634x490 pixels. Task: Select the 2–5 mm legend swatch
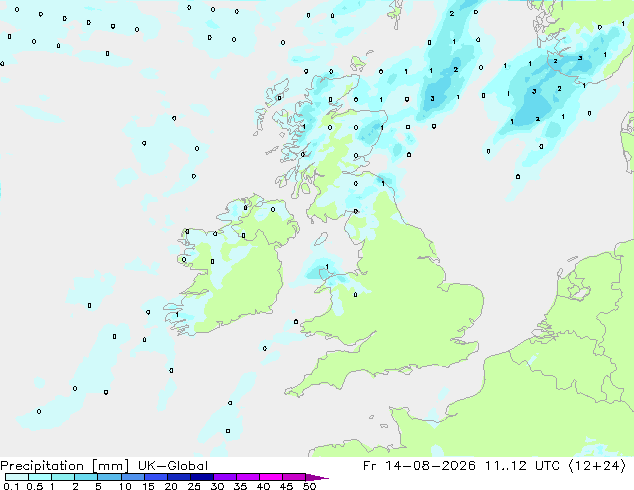click(x=86, y=477)
